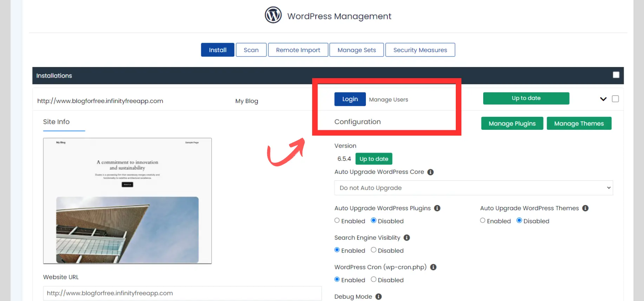Switch to the Site Info tab
The width and height of the screenshot is (644, 301).
point(57,122)
